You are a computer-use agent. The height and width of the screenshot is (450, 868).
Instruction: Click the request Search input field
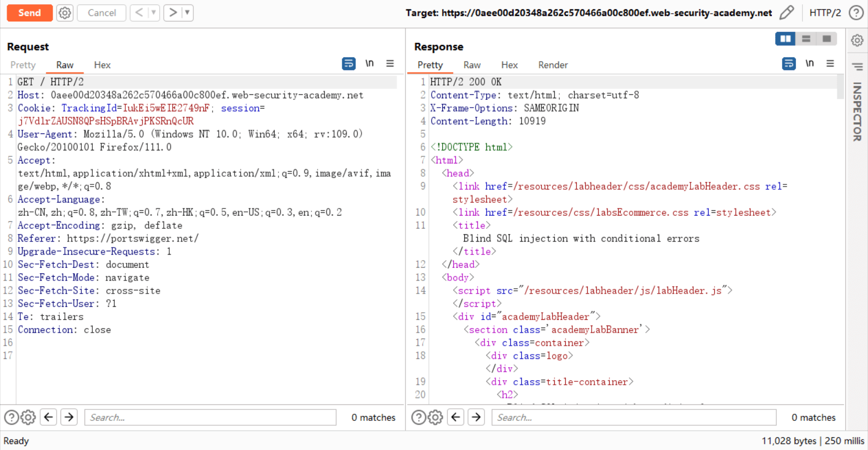tap(210, 418)
